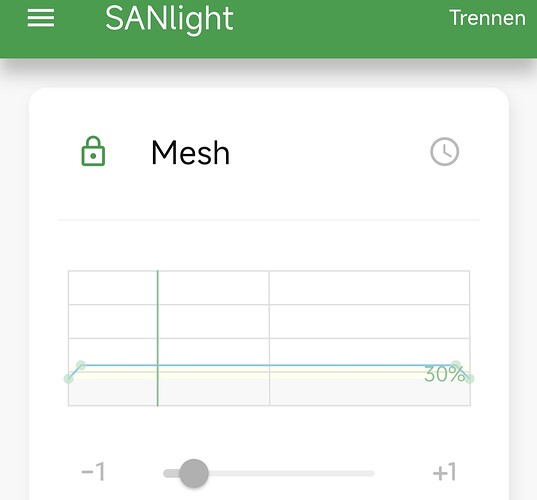Screen dimensions: 537x500
Task: Click the Trennen disconnect button
Action: point(487,18)
